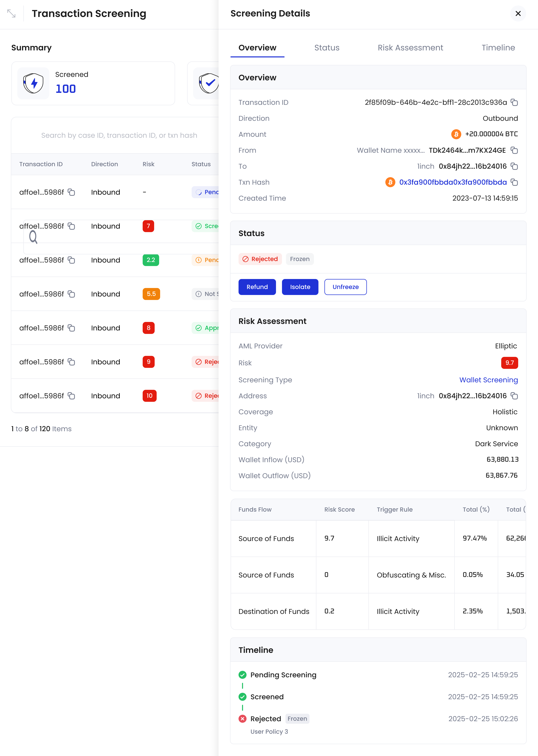Copy the To address in Overview

(x=515, y=166)
